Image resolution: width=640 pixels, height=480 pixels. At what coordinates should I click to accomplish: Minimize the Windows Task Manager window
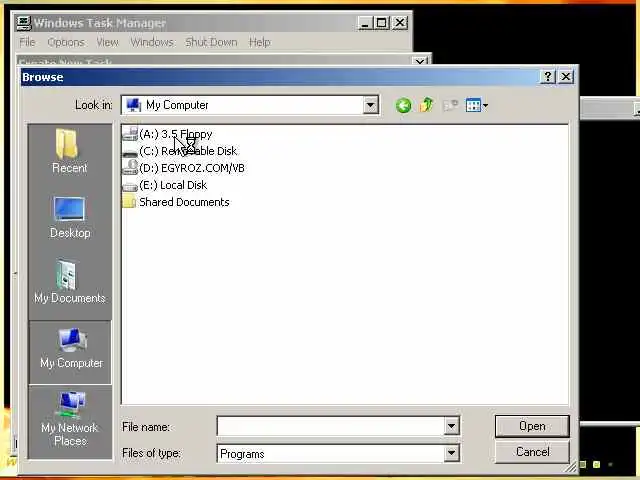tap(365, 23)
